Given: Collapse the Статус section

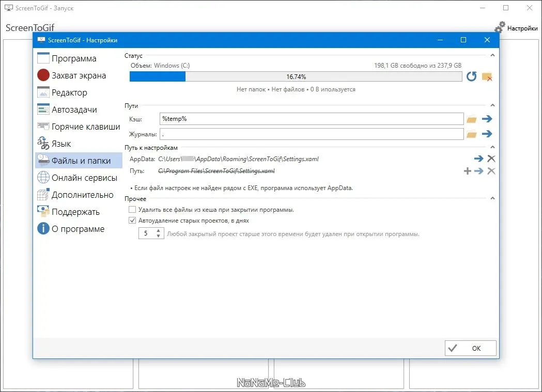Looking at the screenshot, I should pos(492,55).
